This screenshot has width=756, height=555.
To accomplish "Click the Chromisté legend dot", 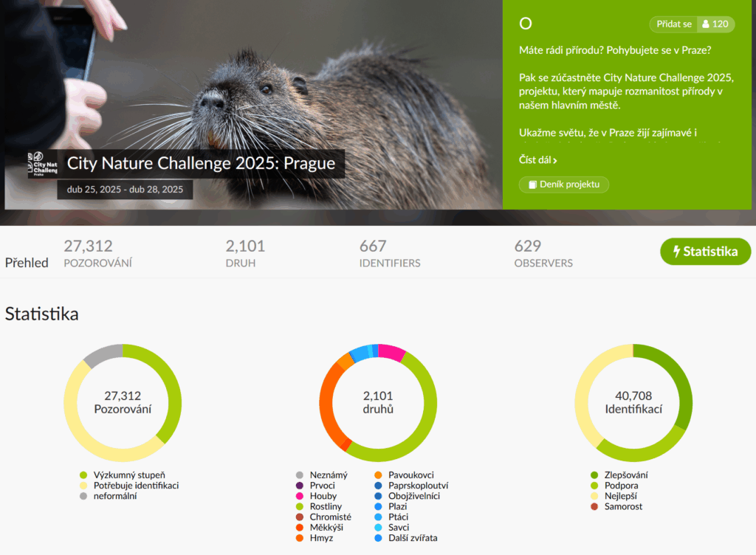I will (300, 517).
